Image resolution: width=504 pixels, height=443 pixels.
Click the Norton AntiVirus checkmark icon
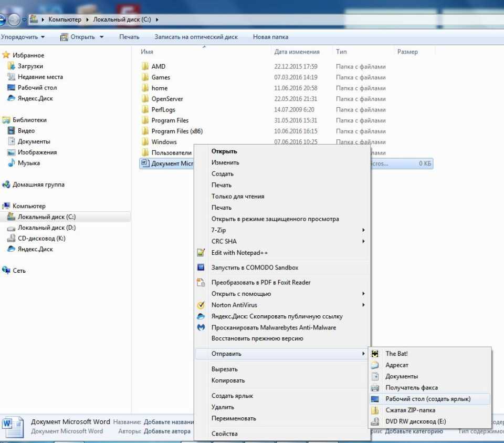201,305
